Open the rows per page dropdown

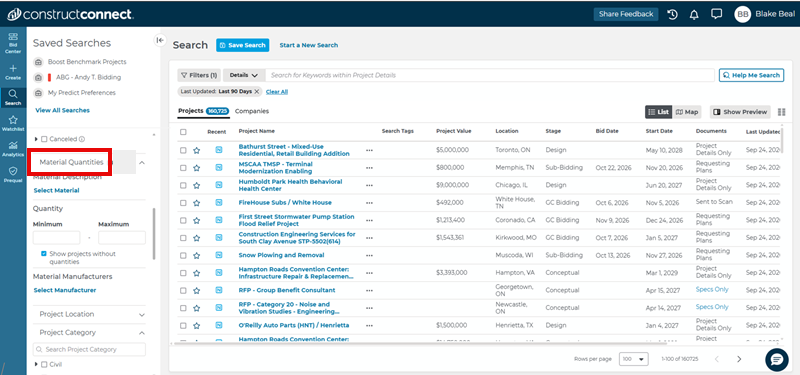(634, 359)
